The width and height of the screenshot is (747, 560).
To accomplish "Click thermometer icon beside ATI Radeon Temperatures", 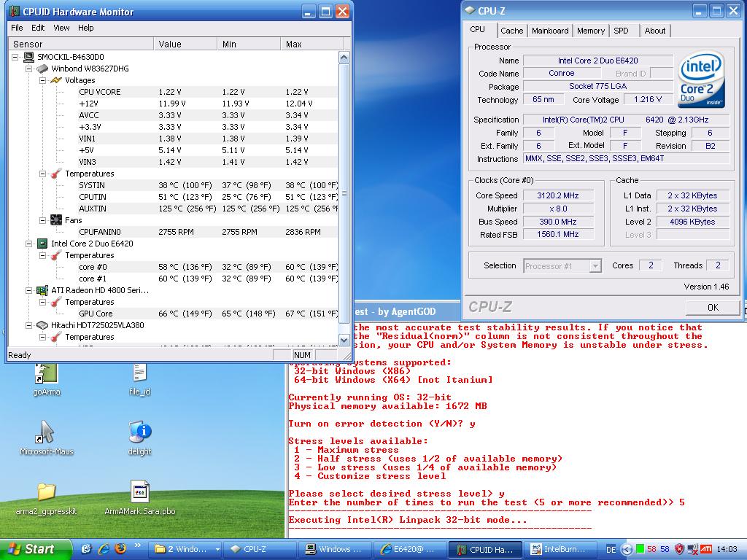I will 56,302.
